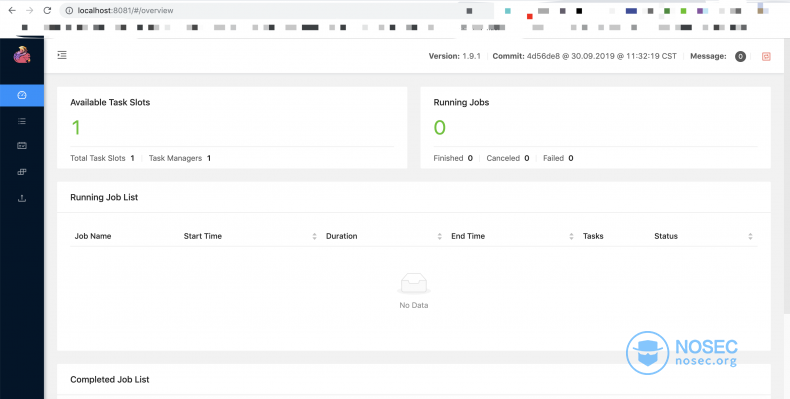Click the Version: 1.9.1 text

454,56
